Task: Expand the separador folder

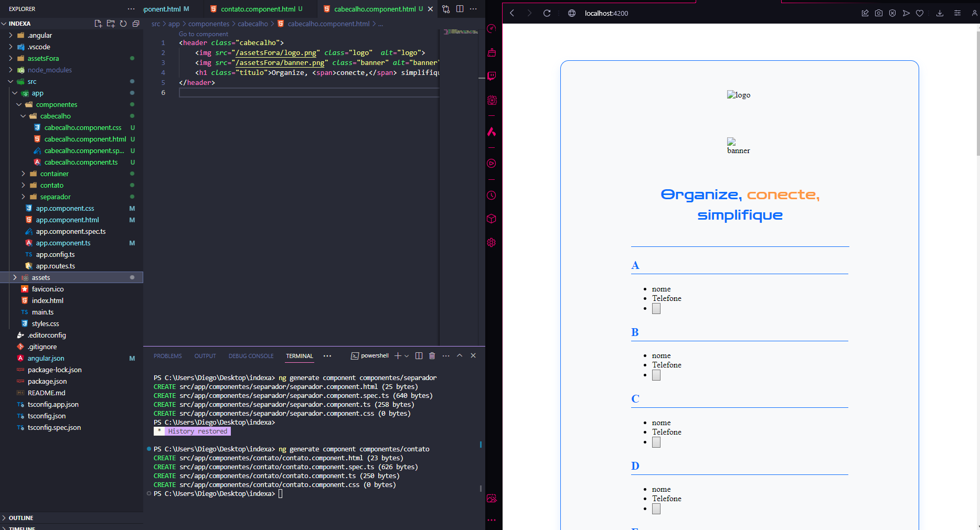Action: click(x=23, y=197)
